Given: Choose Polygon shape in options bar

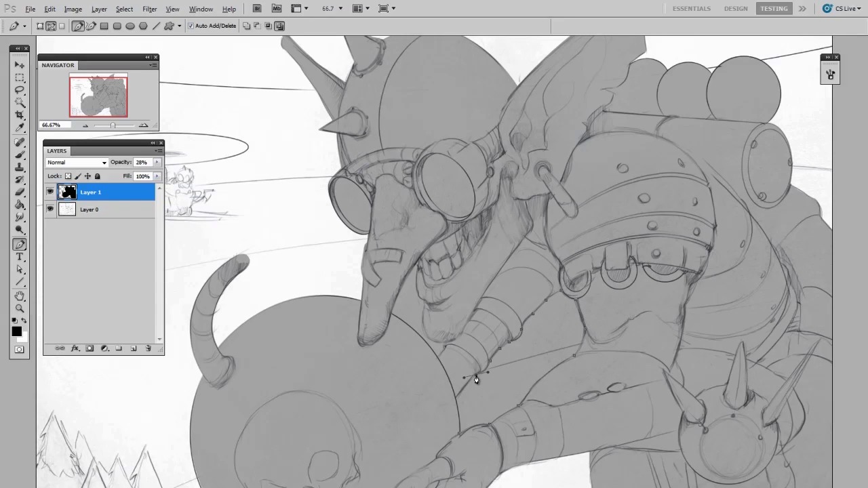Looking at the screenshot, I should coord(143,26).
